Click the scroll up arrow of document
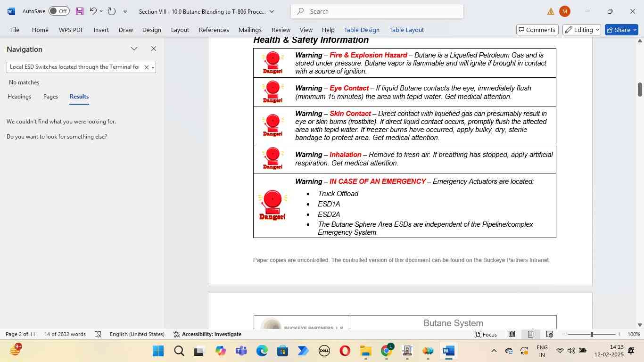644x362 pixels. [x=640, y=41]
